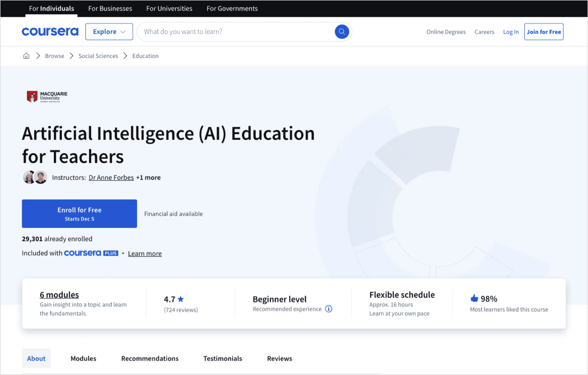Switch to the Reviews tab
The height and width of the screenshot is (375, 588).
[x=280, y=358]
